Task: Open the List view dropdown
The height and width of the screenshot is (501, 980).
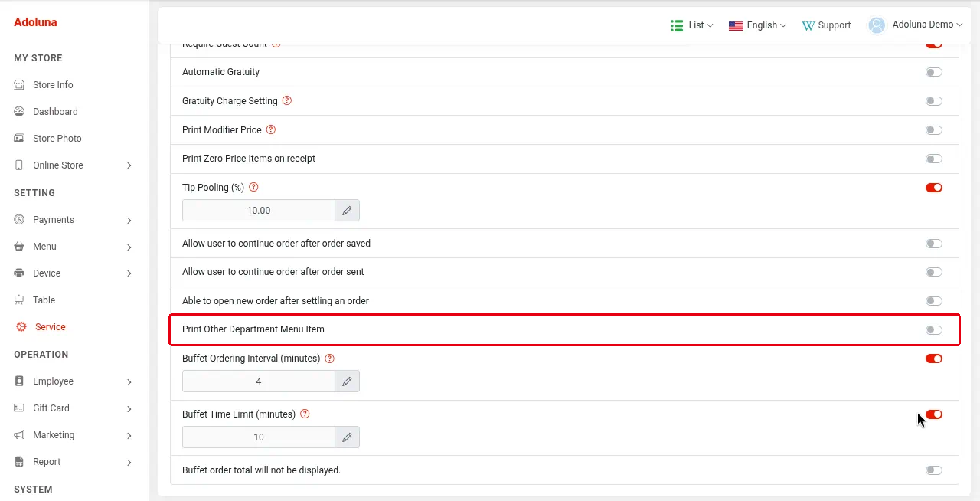Action: (x=692, y=25)
